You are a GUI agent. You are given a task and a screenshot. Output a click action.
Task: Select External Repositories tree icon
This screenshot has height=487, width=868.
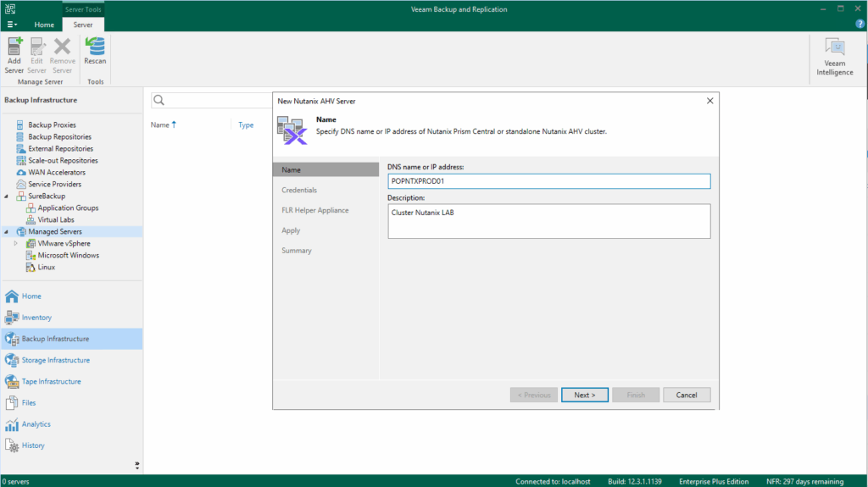coord(20,149)
